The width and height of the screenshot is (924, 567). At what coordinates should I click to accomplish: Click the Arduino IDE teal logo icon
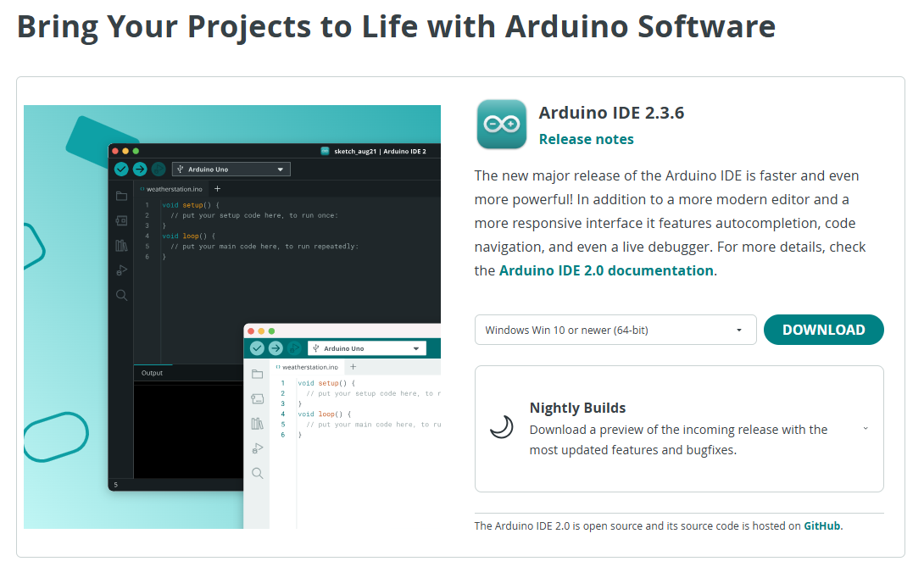click(x=501, y=125)
